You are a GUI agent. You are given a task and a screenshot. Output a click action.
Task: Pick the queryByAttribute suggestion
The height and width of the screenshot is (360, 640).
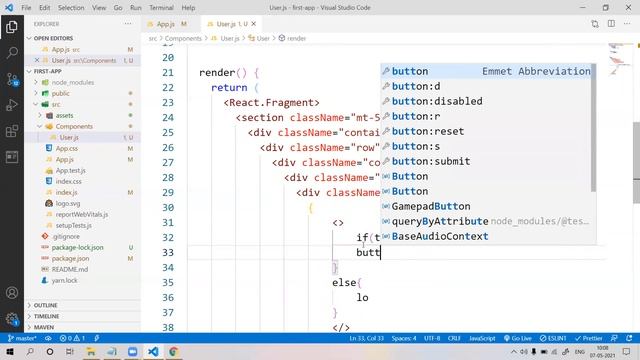point(486,221)
